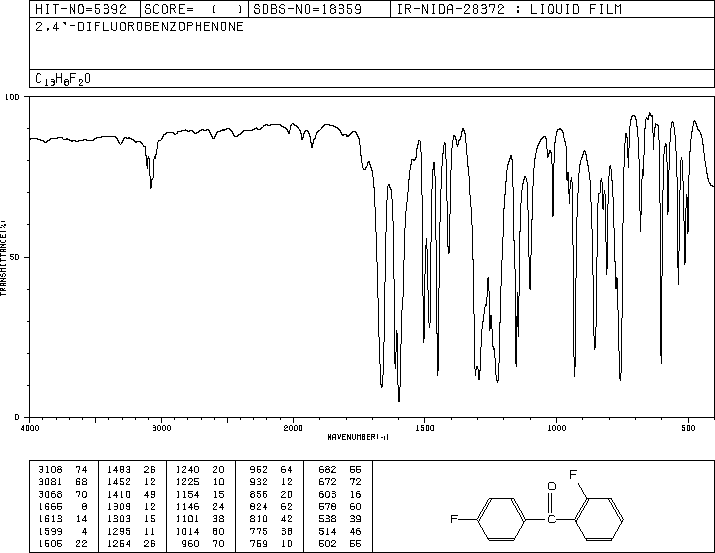Select peak table row 1452 12
The height and width of the screenshot is (553, 715).
[x=131, y=482]
